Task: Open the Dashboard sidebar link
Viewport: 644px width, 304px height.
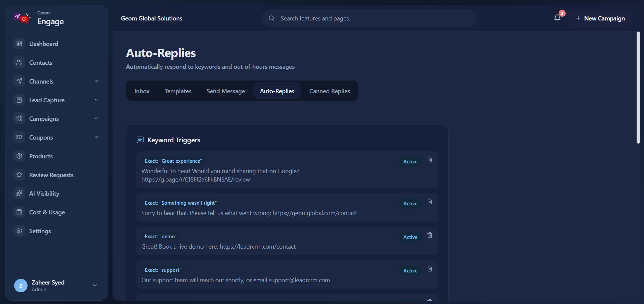Action: tap(56, 44)
